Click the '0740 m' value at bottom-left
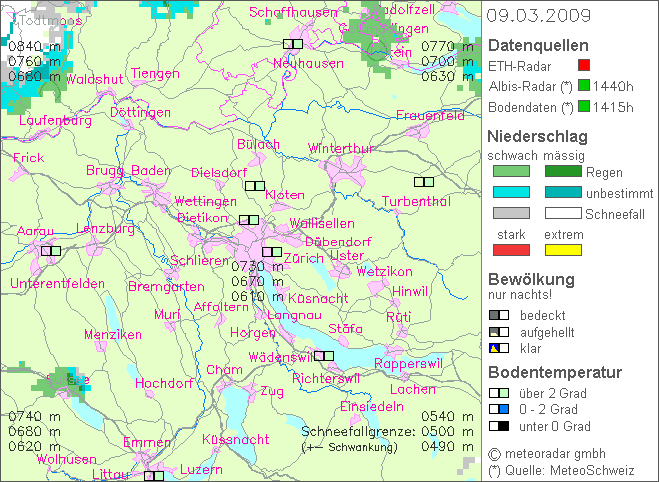Screen dimensions: 659x482 pos(34,416)
